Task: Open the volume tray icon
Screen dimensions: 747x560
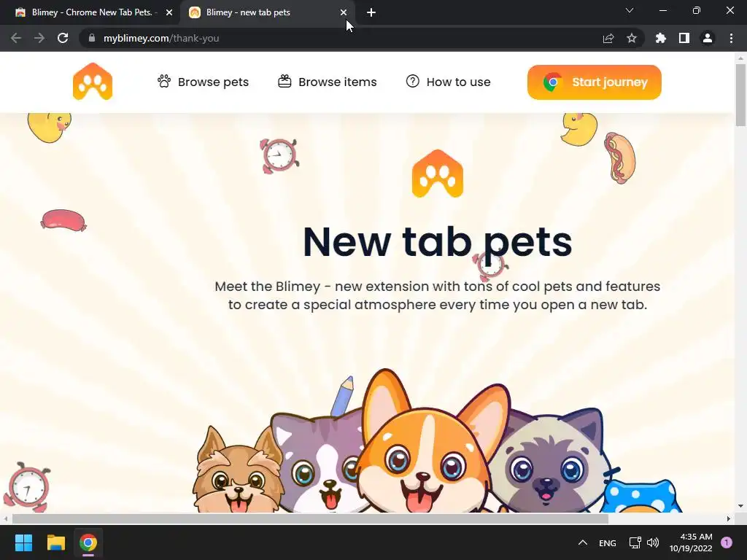Action: pyautogui.click(x=653, y=542)
